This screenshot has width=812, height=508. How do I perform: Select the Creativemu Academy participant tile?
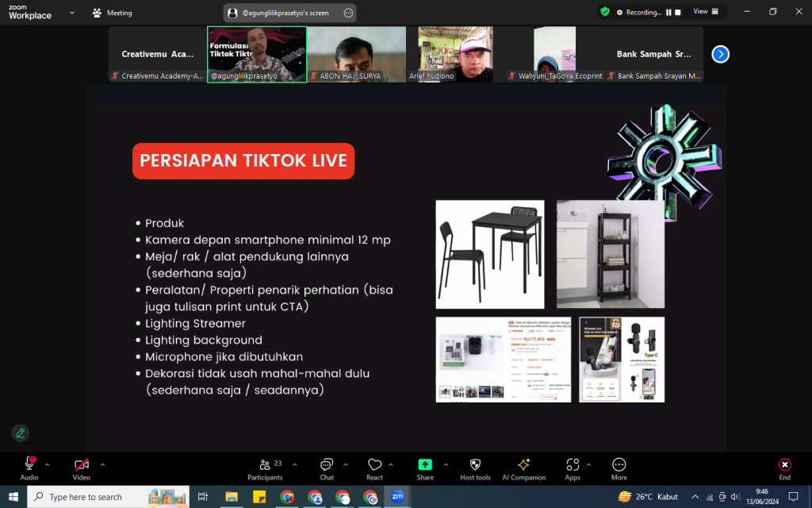point(158,55)
